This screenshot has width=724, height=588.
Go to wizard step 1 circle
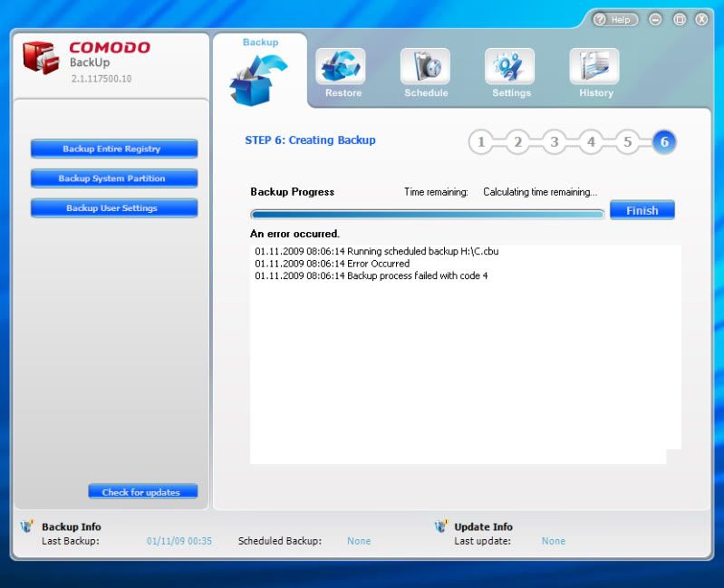click(x=481, y=141)
